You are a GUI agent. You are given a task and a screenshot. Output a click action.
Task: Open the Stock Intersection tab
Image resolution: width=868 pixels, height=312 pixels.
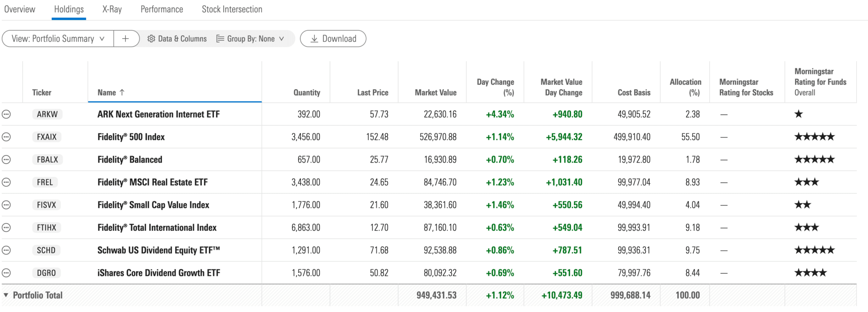[232, 9]
